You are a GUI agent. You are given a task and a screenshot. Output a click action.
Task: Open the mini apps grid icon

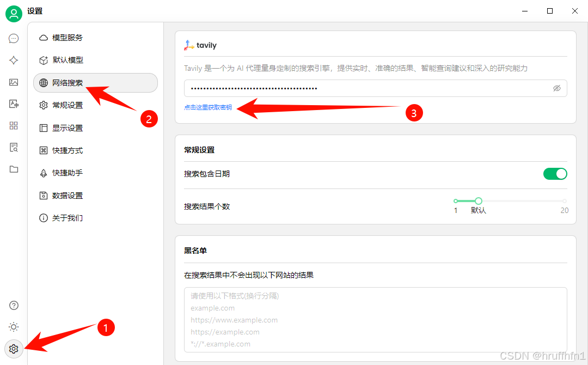click(x=14, y=126)
